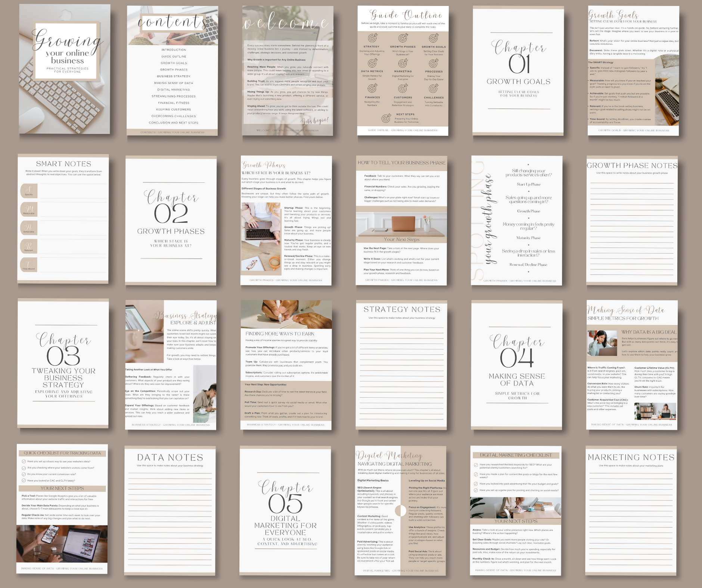Tick the 'looked at CAC and CLTV lately' checkbox
The height and width of the screenshot is (588, 702).
click(24, 481)
